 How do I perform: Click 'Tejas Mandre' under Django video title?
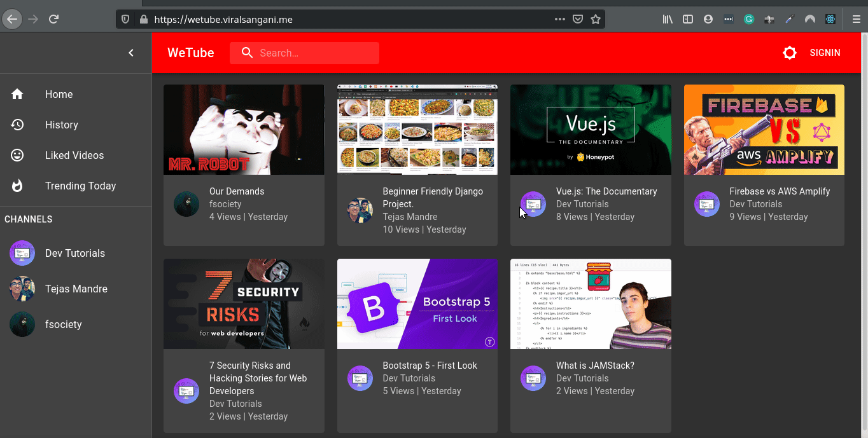tap(410, 217)
